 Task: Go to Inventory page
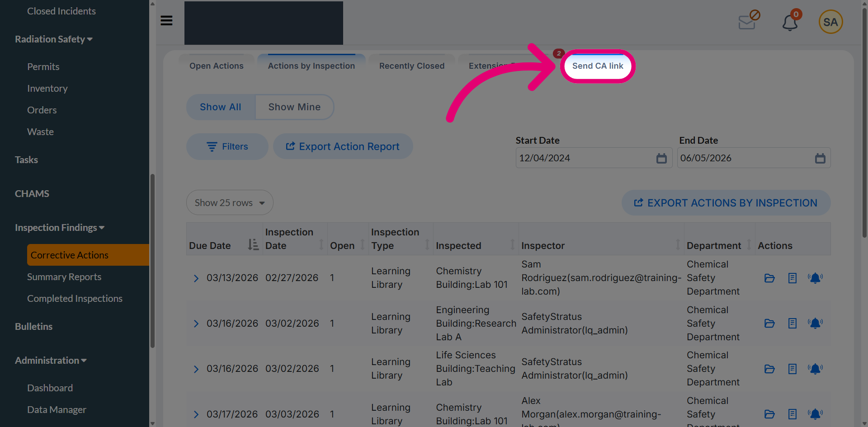click(x=47, y=89)
